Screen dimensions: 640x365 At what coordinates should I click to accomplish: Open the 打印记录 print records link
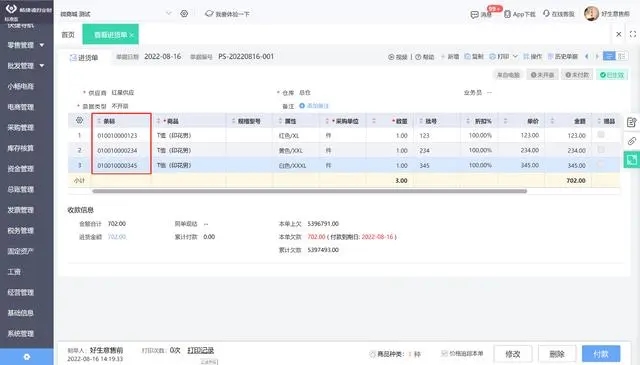point(200,350)
